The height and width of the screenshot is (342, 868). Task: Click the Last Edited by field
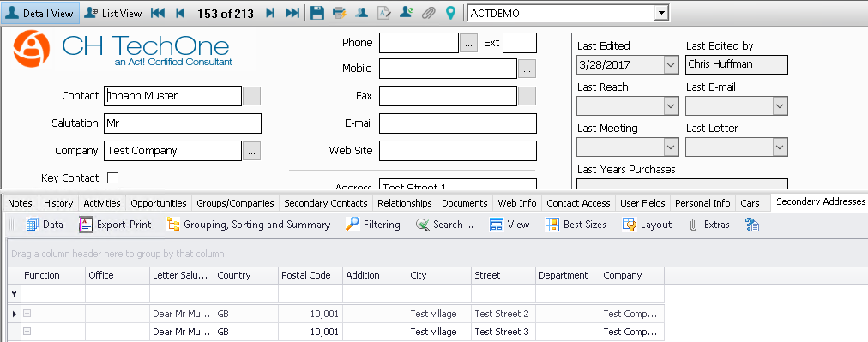(736, 64)
